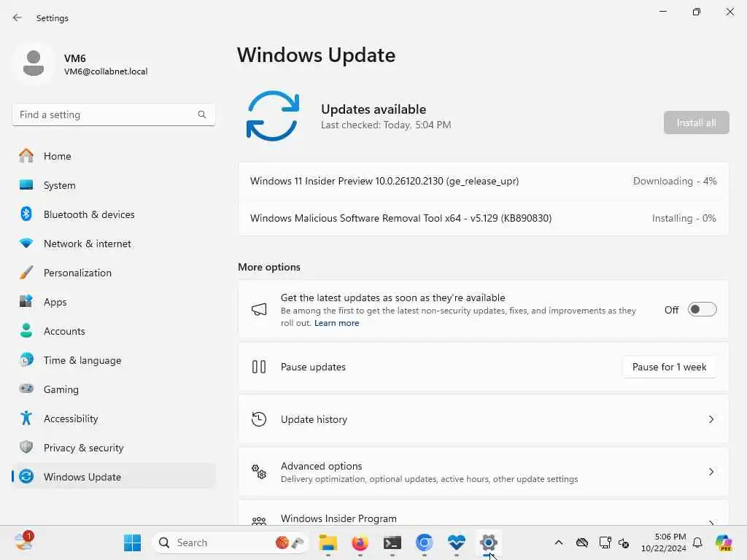Click the VM6 user avatar picture
This screenshot has width=747, height=560.
tap(34, 63)
